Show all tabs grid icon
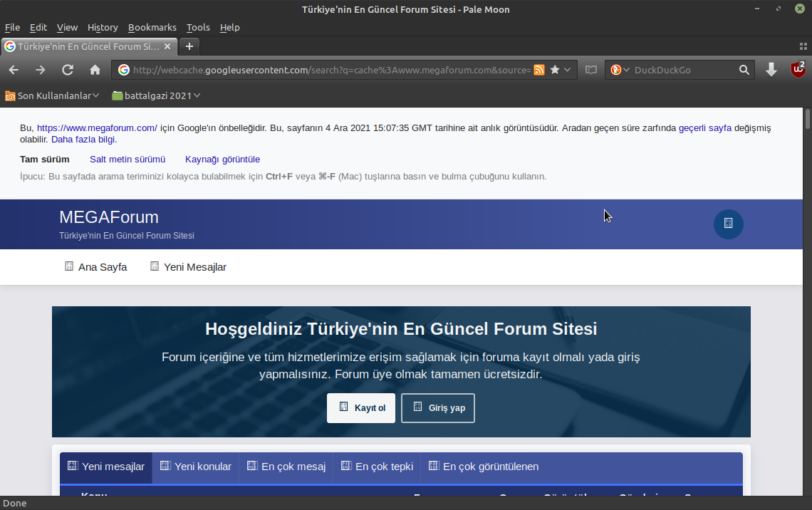Viewport: 812px width, 510px height. coord(803,46)
